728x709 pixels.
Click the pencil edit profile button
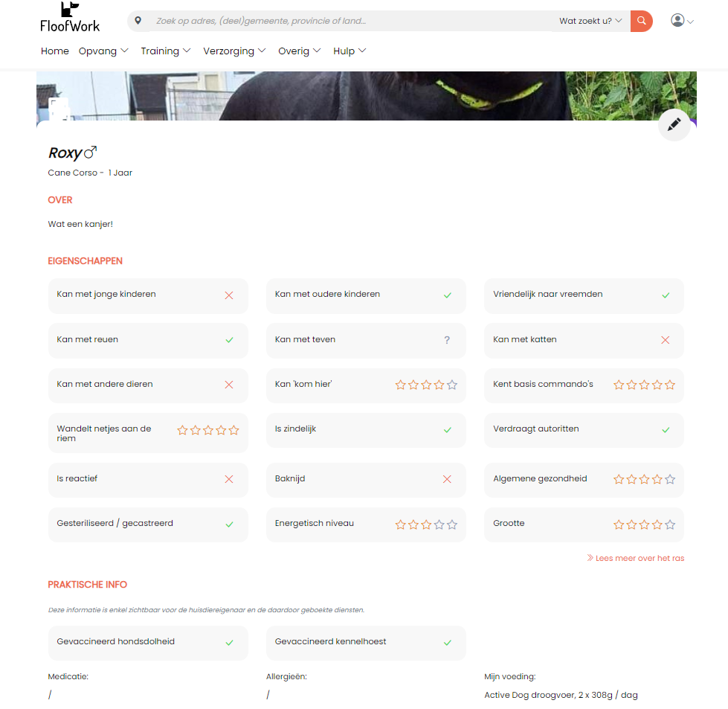674,124
